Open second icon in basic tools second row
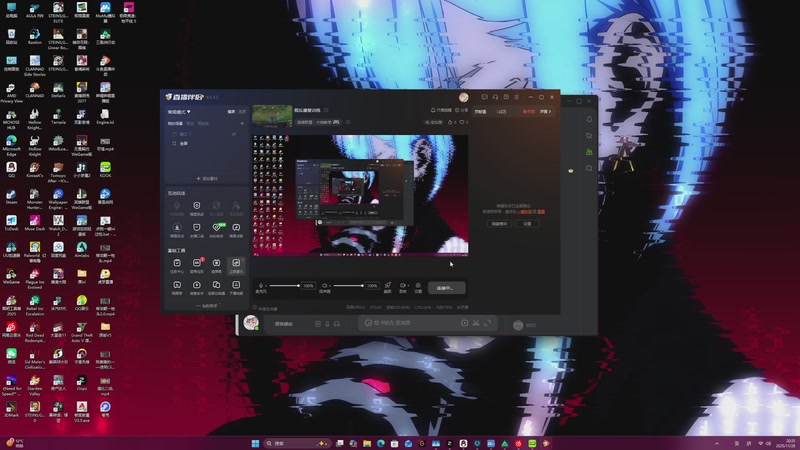The height and width of the screenshot is (450, 800). coord(196,287)
